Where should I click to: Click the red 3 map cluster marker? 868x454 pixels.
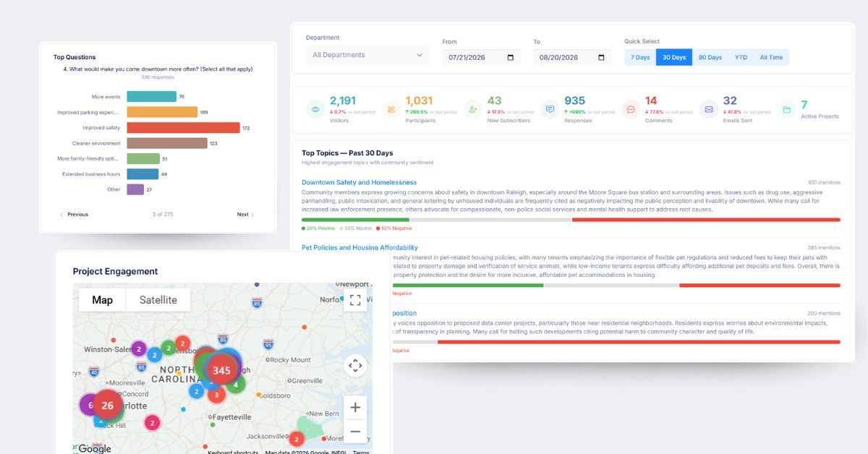pos(216,395)
